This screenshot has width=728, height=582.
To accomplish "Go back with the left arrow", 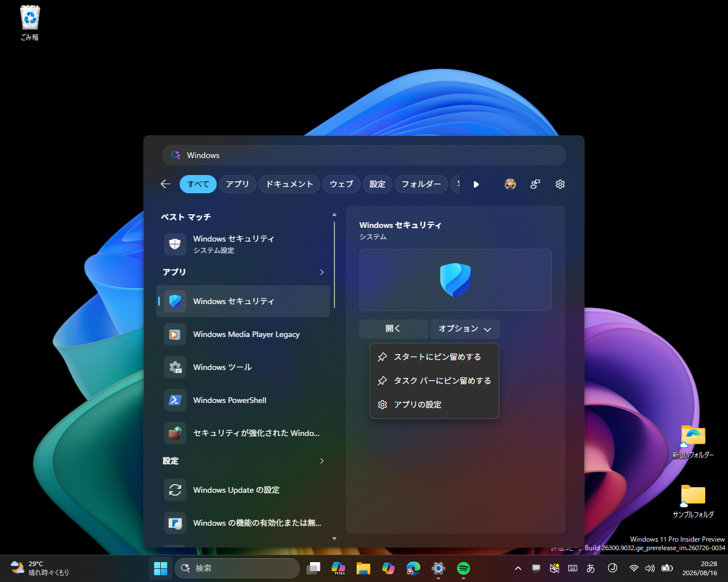I will (166, 184).
